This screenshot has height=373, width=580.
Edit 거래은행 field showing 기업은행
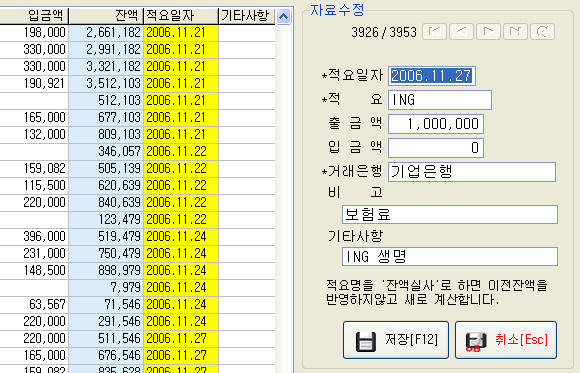[x=472, y=172]
